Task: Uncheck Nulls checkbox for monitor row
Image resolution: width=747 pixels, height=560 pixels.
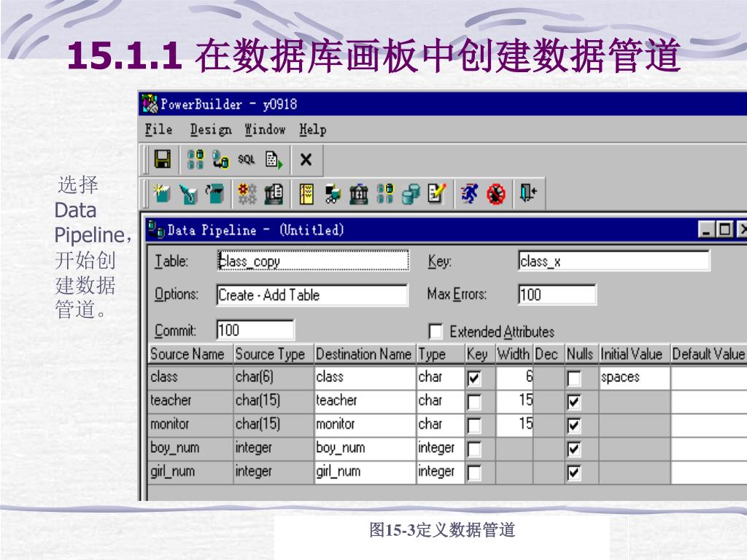Action: tap(574, 426)
